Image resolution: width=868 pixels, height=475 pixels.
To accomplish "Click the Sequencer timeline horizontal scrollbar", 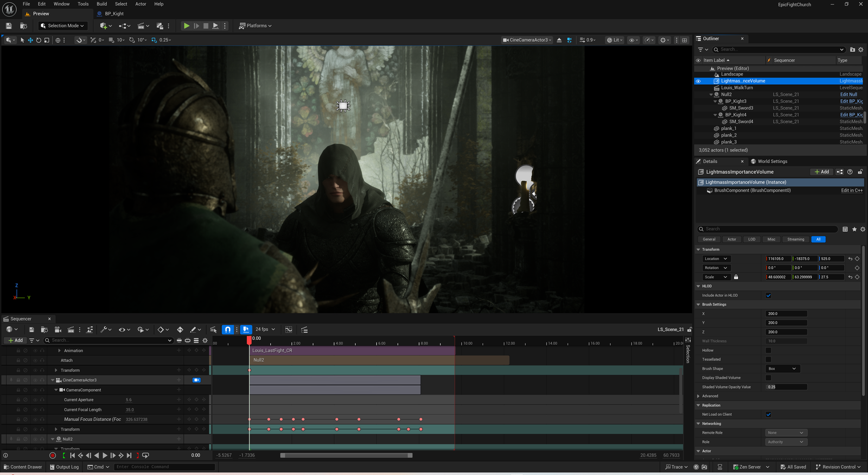I will [346, 455].
